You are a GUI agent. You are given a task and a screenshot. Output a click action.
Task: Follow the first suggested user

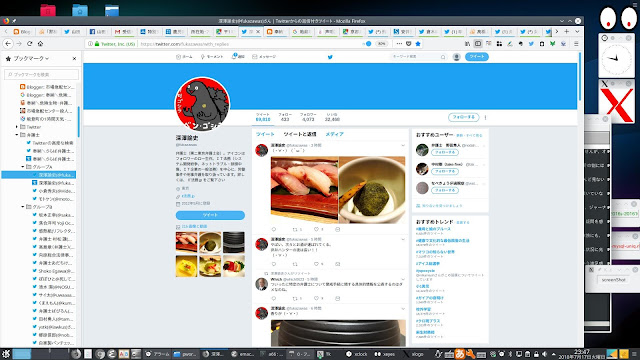click(x=445, y=152)
